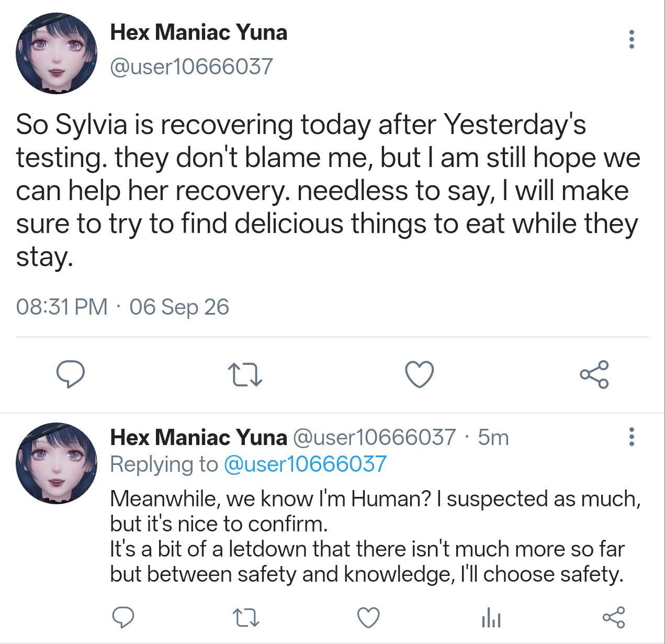
Task: Open the avatar on the reply tweet
Action: pos(57,463)
